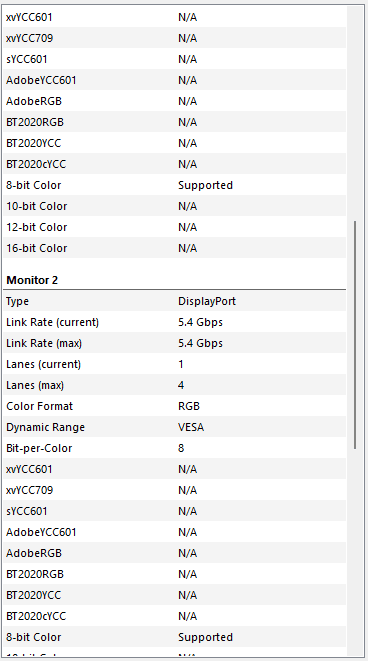Select the 10-bit Color row
The image size is (368, 661).
pyautogui.click(x=175, y=206)
